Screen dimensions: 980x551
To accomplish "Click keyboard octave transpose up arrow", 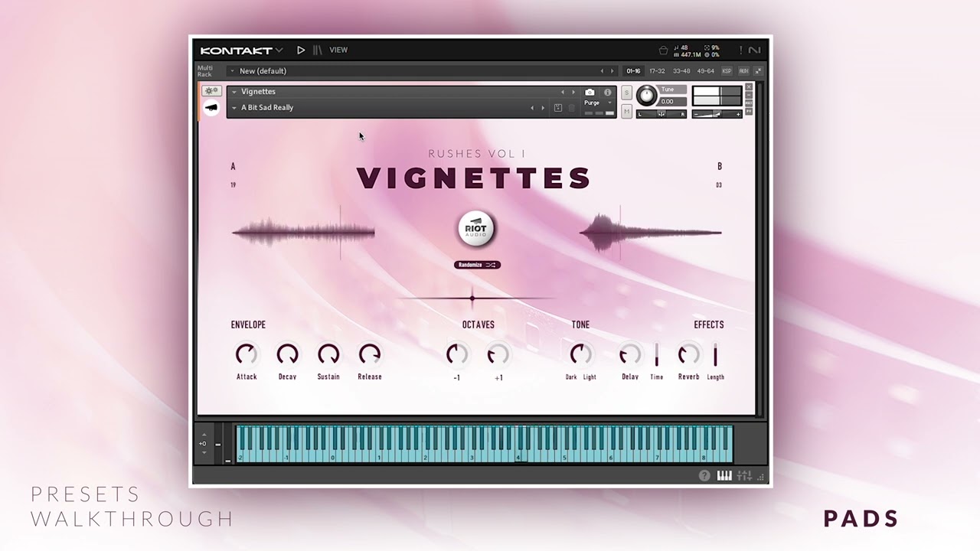I will click(204, 435).
